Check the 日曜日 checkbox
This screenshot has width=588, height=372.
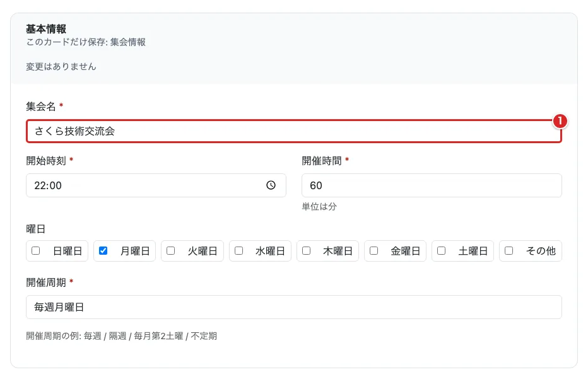[x=35, y=250]
